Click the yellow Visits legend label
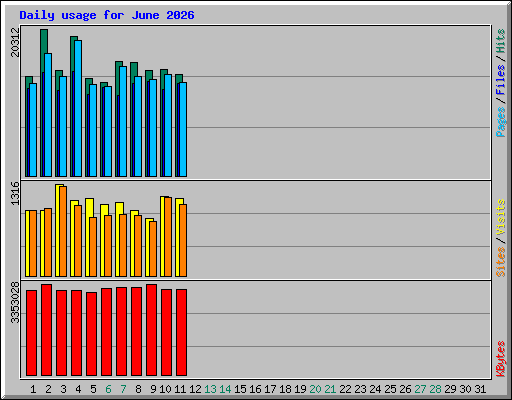 pos(500,217)
